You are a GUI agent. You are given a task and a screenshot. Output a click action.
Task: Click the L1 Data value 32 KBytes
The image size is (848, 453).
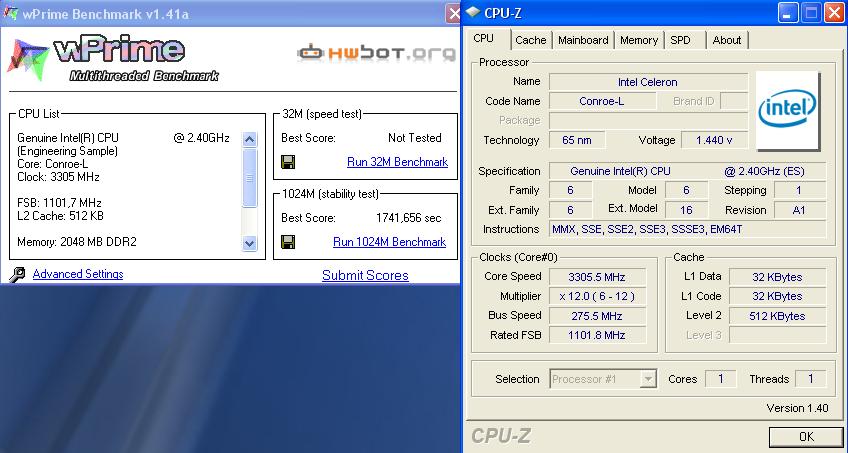(x=777, y=277)
